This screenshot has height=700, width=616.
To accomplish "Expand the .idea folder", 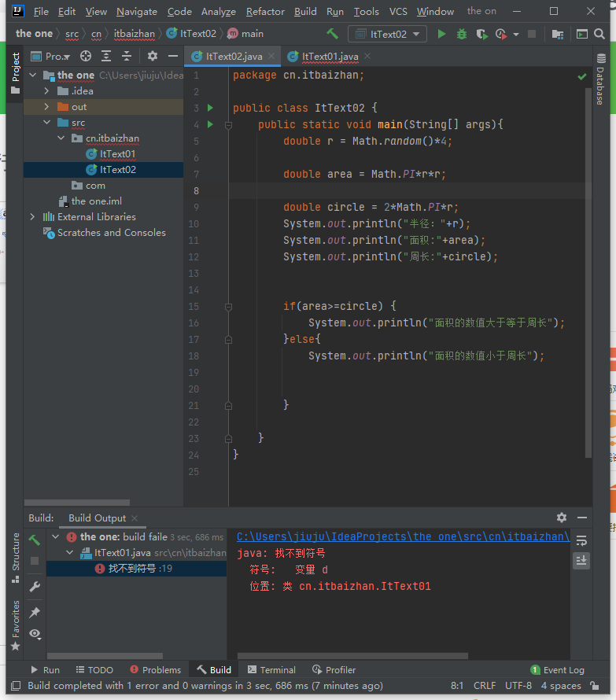I will [x=46, y=90].
